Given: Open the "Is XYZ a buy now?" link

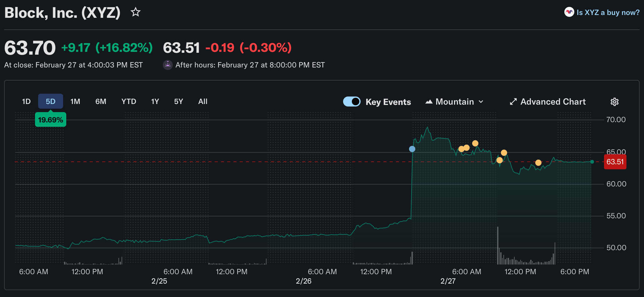Looking at the screenshot, I should pos(608,12).
